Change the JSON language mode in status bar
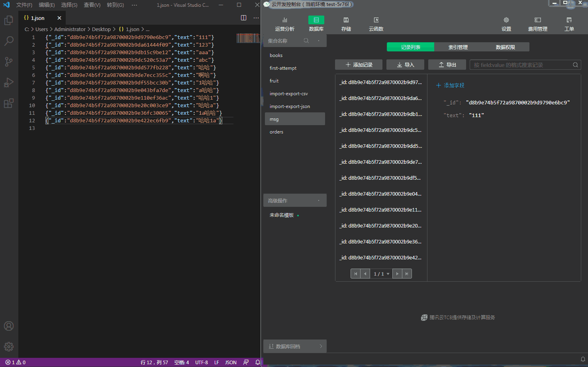This screenshot has width=588, height=367. coord(231,362)
